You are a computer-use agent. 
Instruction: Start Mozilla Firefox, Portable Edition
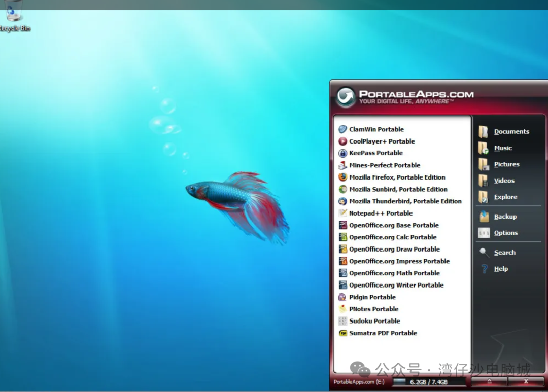[397, 177]
